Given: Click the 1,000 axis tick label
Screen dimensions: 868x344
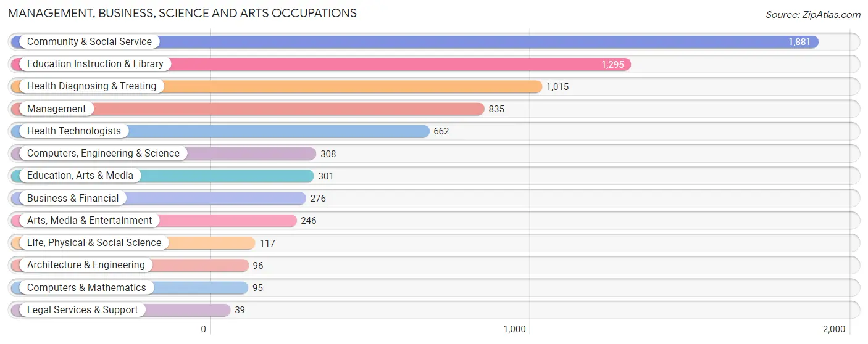Looking at the screenshot, I should (514, 329).
